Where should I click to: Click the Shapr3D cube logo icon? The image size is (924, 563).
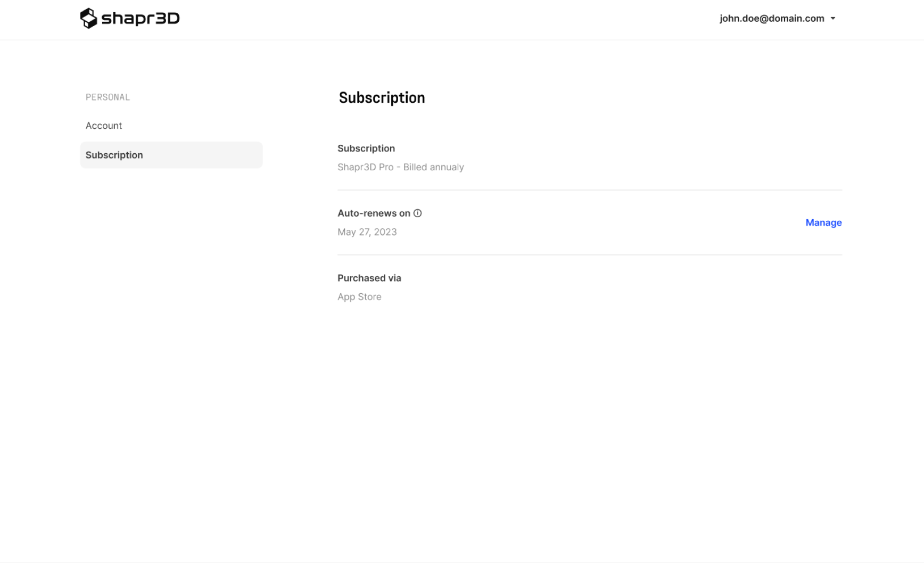[89, 18]
